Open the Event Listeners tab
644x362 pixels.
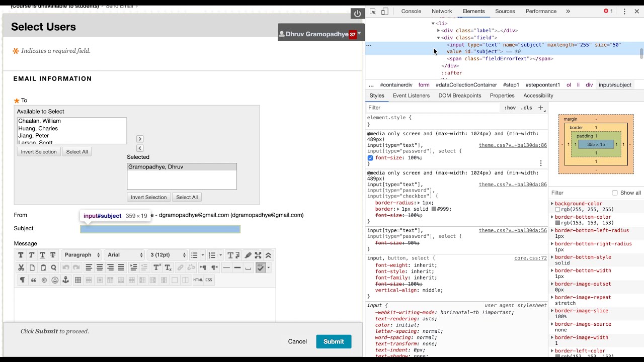(x=411, y=96)
